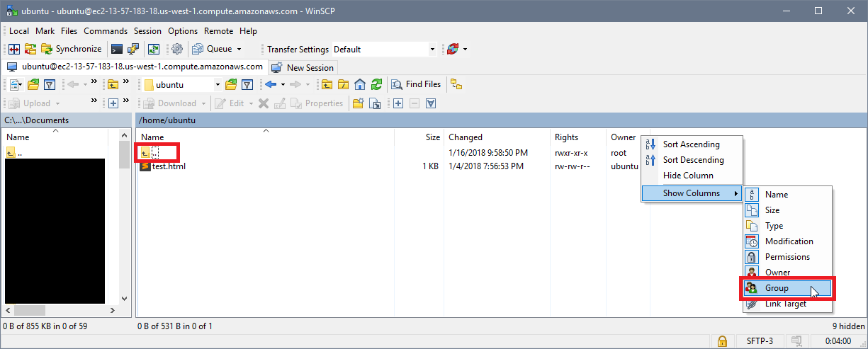Open Preferences gear icon

point(177,49)
